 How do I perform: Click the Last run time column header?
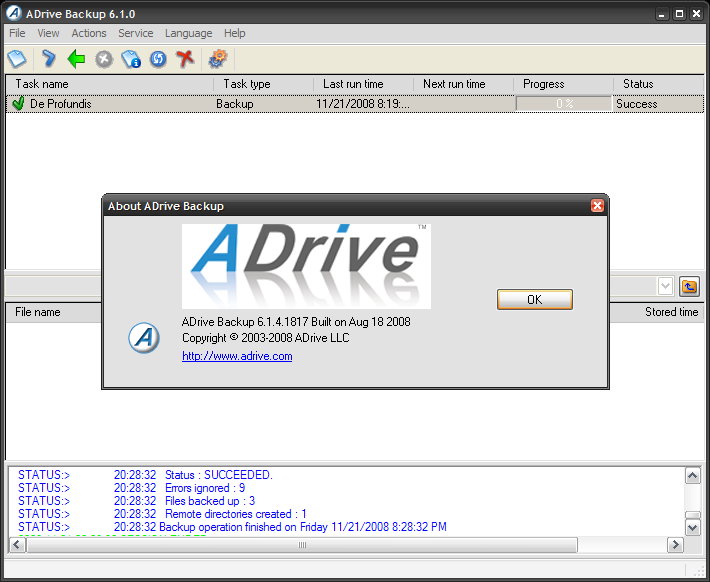click(x=364, y=84)
